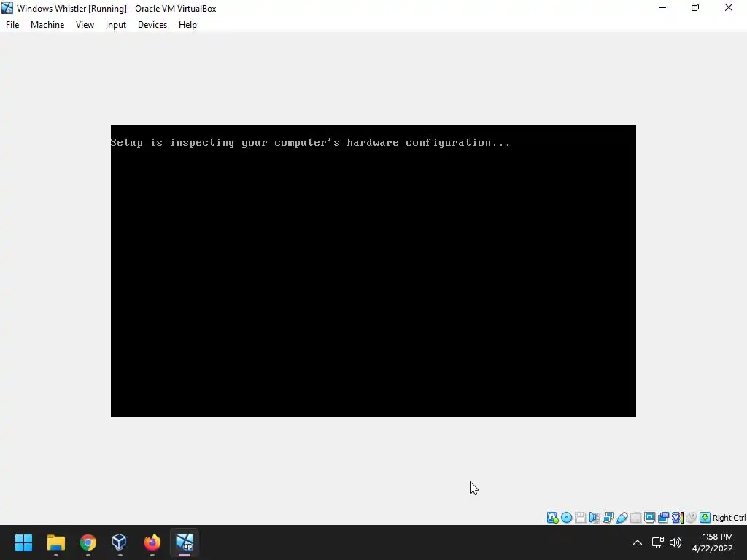Click the keyboard capture green arrow icon
Viewport: 747px width, 560px height.
coord(705,518)
